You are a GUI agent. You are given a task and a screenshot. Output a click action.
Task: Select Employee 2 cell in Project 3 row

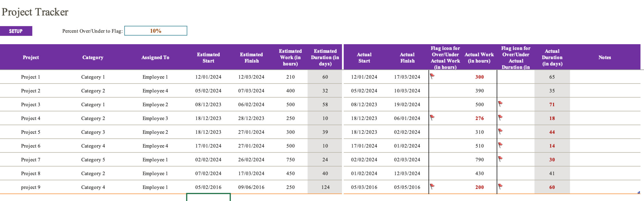pos(155,105)
